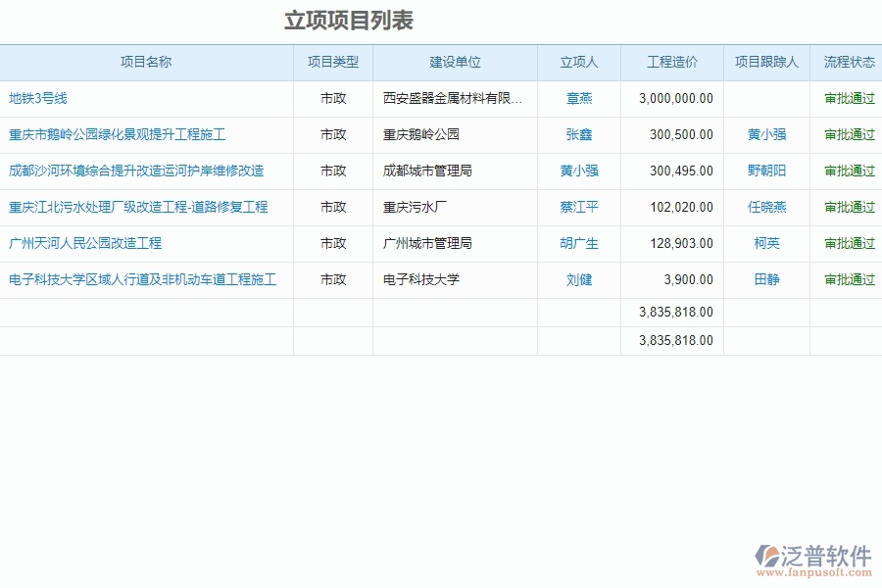This screenshot has height=588, width=882.
Task: Open the 重庆市鹅岭公园绿化景观提升工程施工 project
Action: 118,134
